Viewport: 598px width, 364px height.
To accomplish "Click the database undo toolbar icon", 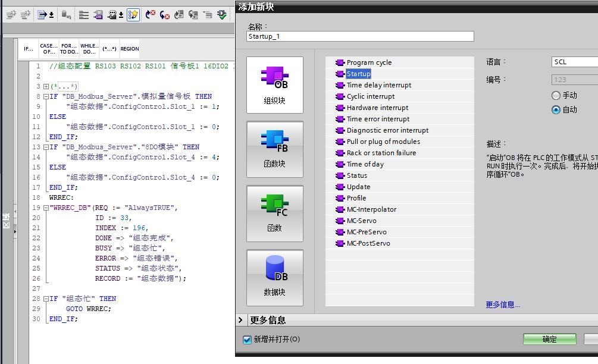I will pyautogui.click(x=67, y=15).
